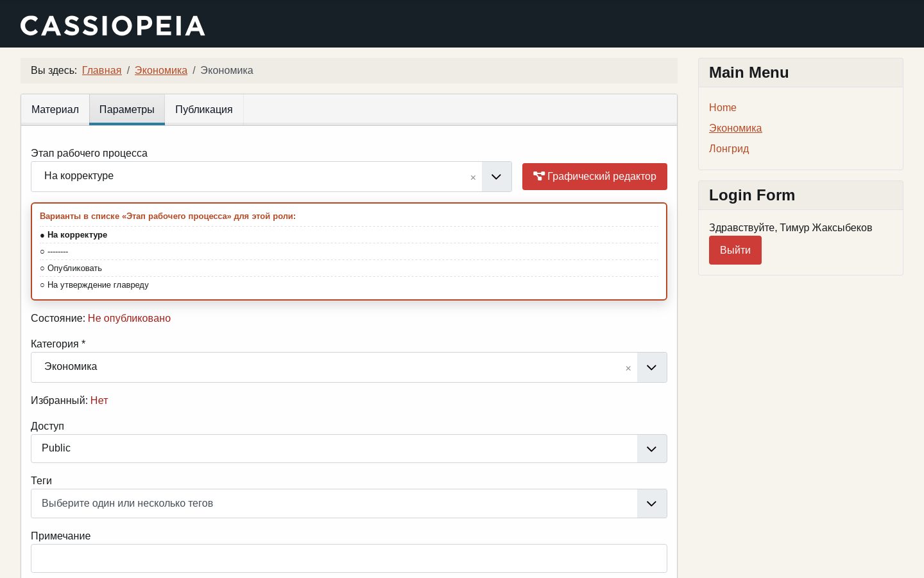Image resolution: width=924 pixels, height=578 pixels.
Task: Clear the workflow stage selection (×)
Action: click(x=473, y=177)
